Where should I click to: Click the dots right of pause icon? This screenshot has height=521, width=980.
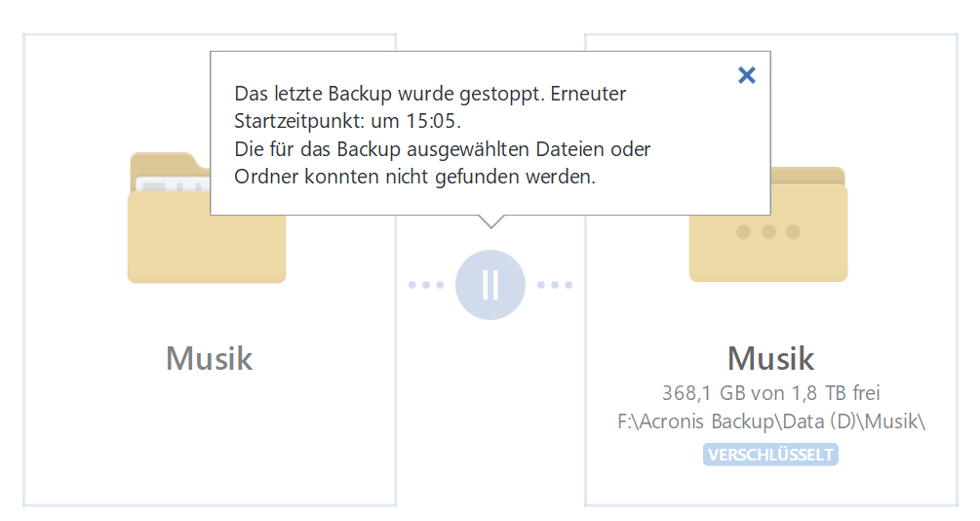pyautogui.click(x=555, y=285)
